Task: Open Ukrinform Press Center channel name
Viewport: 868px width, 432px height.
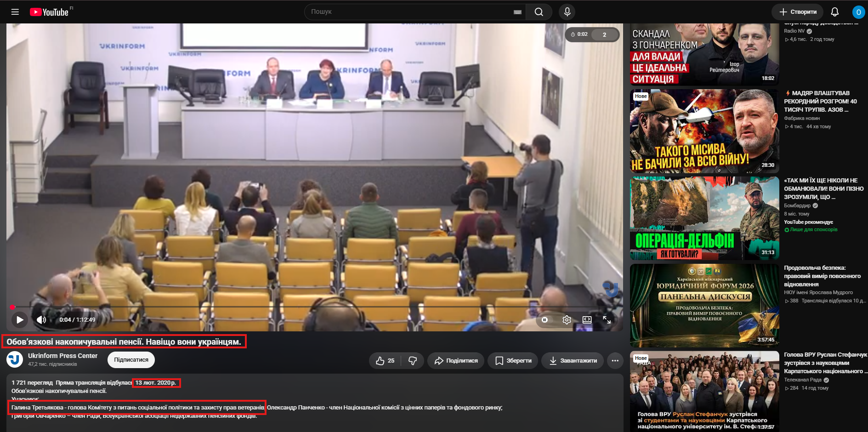Action: [62, 356]
